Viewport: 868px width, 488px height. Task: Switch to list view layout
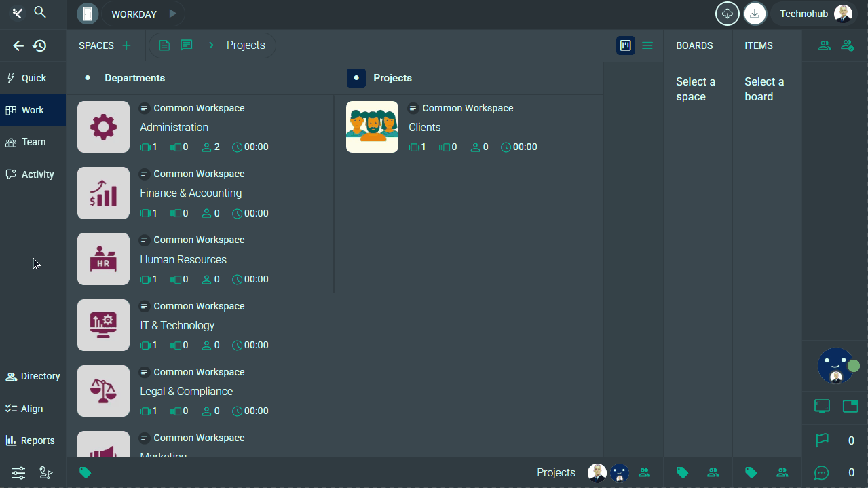click(x=647, y=45)
